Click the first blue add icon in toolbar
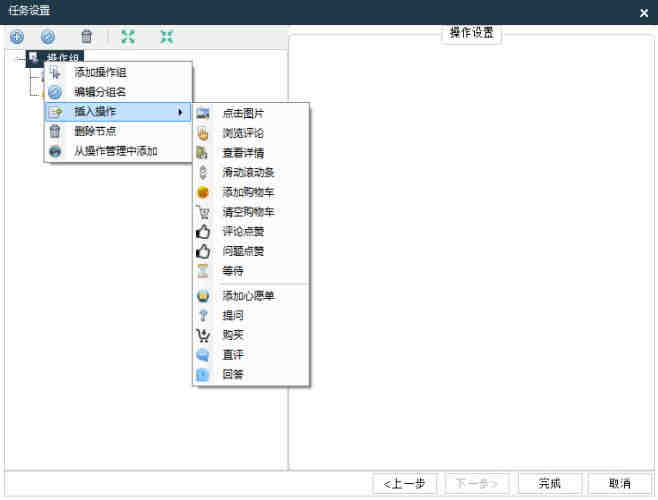 point(17,37)
